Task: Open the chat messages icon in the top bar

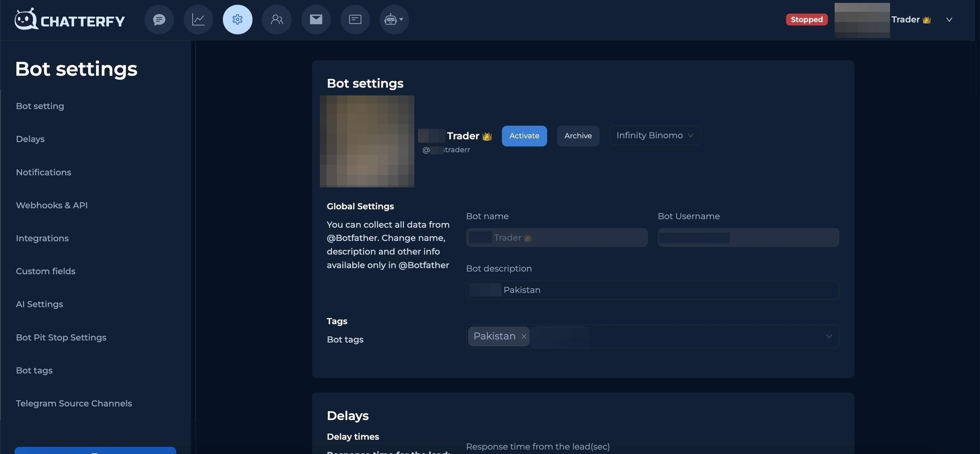Action: pyautogui.click(x=159, y=20)
